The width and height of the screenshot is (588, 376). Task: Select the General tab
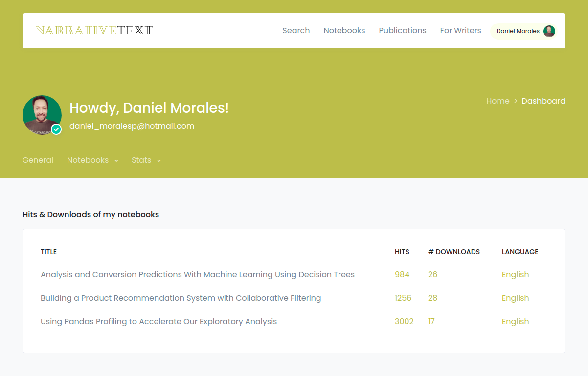coord(38,160)
